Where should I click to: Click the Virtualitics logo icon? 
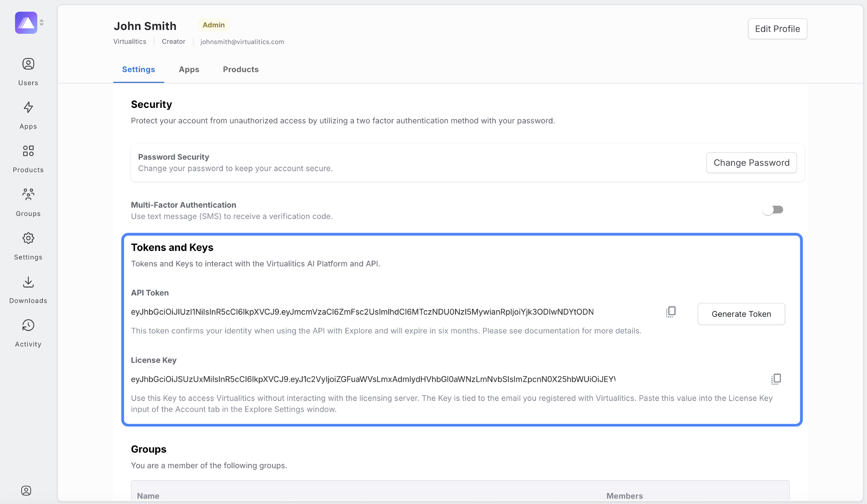point(26,23)
